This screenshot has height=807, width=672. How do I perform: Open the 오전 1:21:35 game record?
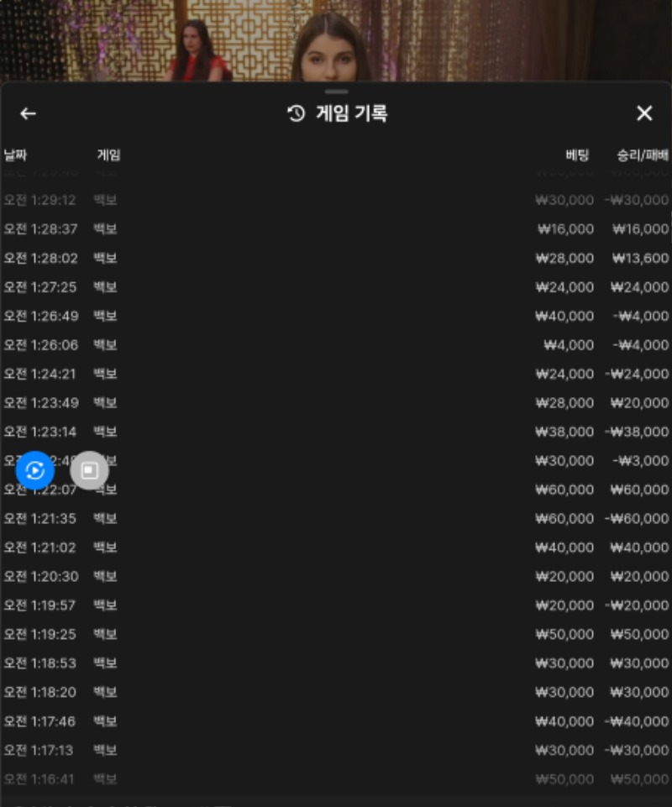tap(336, 518)
